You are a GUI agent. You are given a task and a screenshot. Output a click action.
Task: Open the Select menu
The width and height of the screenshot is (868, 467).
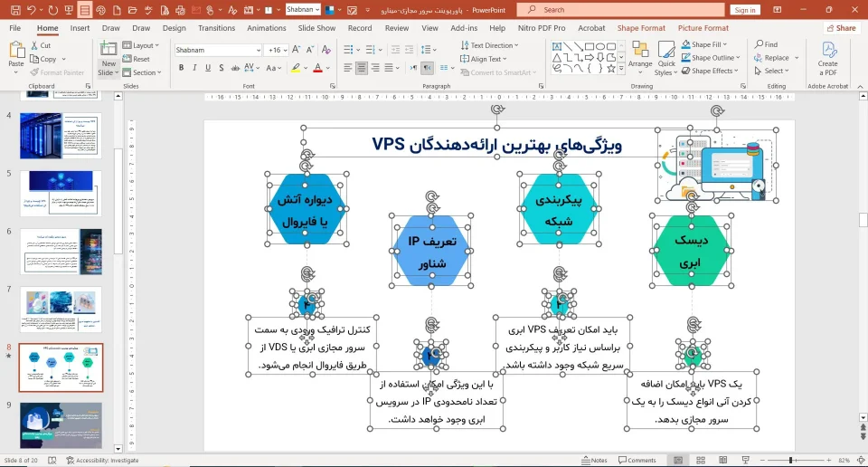click(x=771, y=71)
